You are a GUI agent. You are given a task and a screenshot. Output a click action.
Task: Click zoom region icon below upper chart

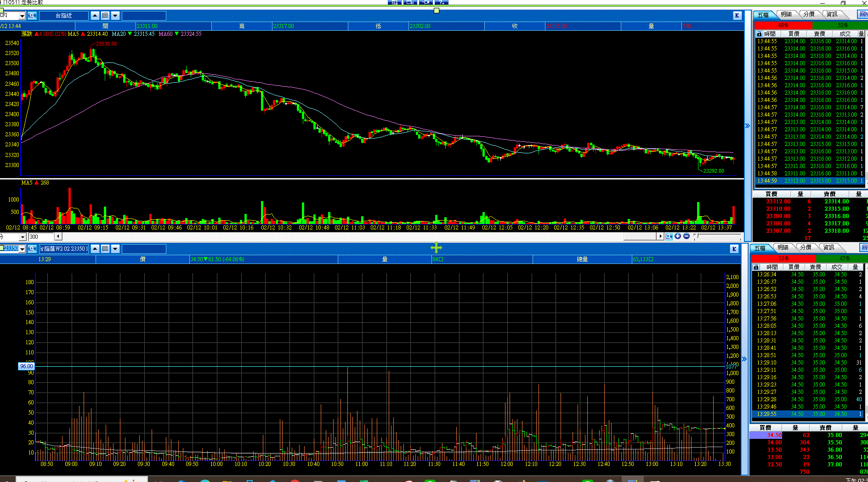pos(669,236)
